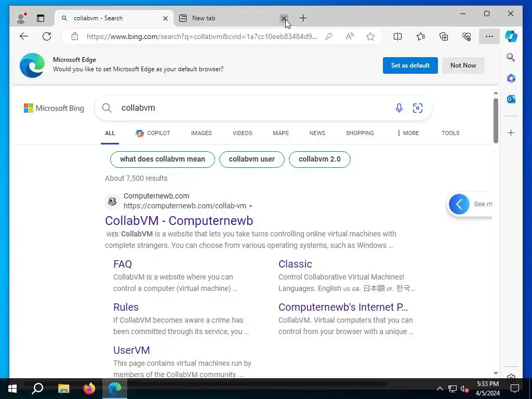Go to the Microsoft Bing logo
This screenshot has height=399, width=532.
54,108
